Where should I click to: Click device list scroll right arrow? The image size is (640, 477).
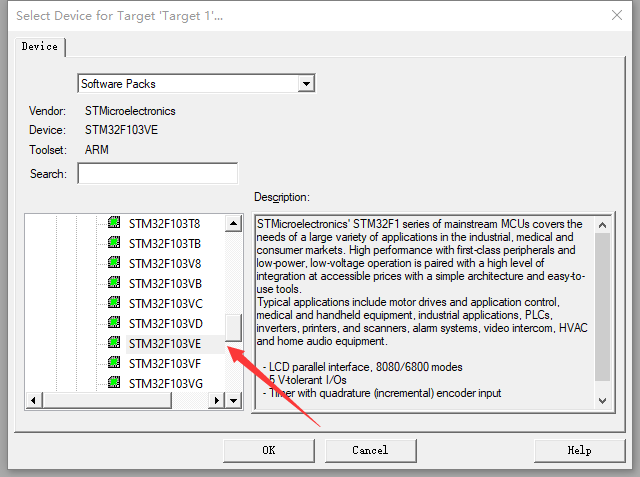[217, 401]
